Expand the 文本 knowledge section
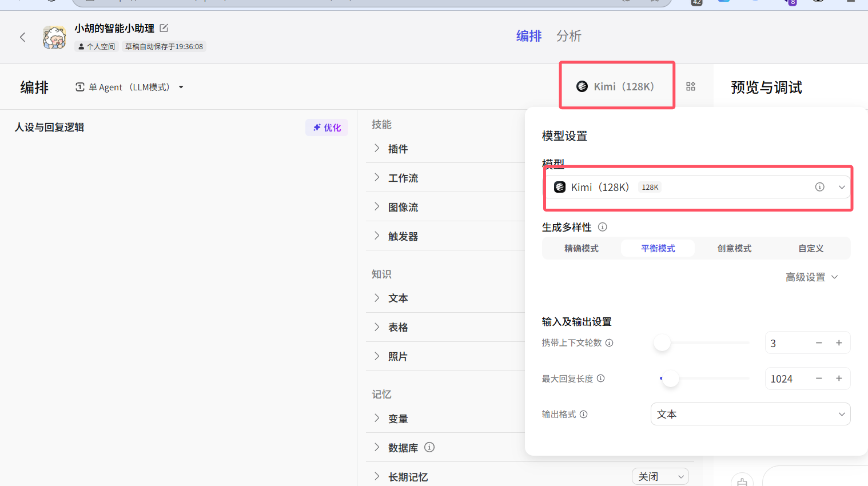Screen dimensions: 868x486 377,298
